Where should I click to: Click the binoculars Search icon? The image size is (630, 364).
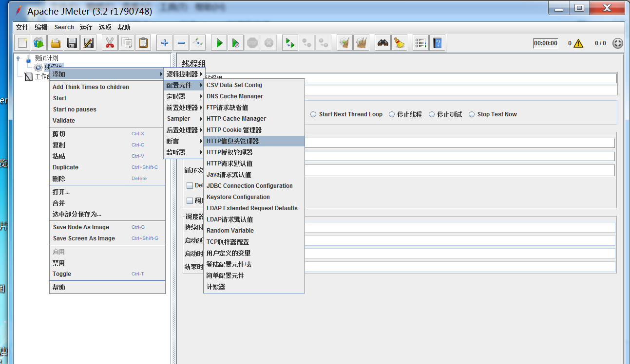point(383,43)
